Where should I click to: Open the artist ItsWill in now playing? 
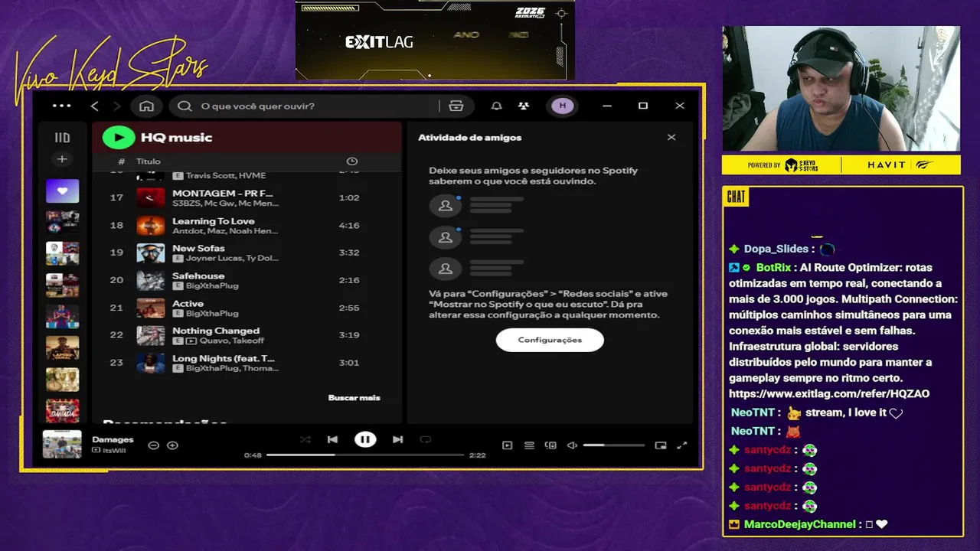114,450
